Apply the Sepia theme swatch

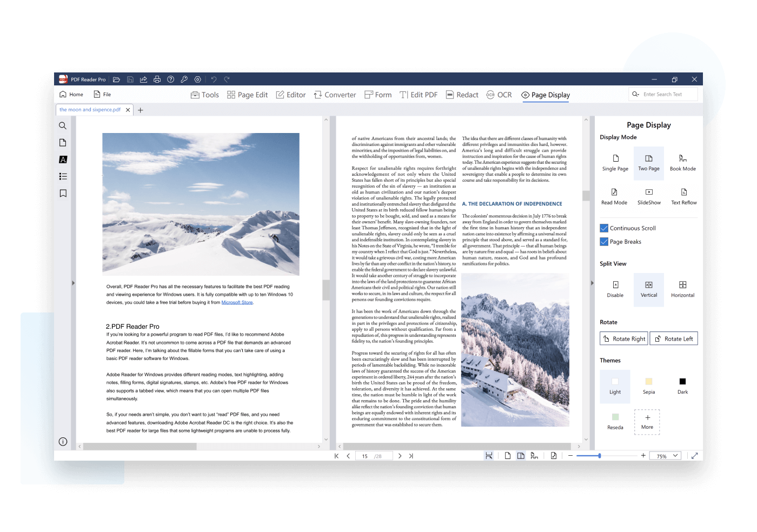pos(649,382)
